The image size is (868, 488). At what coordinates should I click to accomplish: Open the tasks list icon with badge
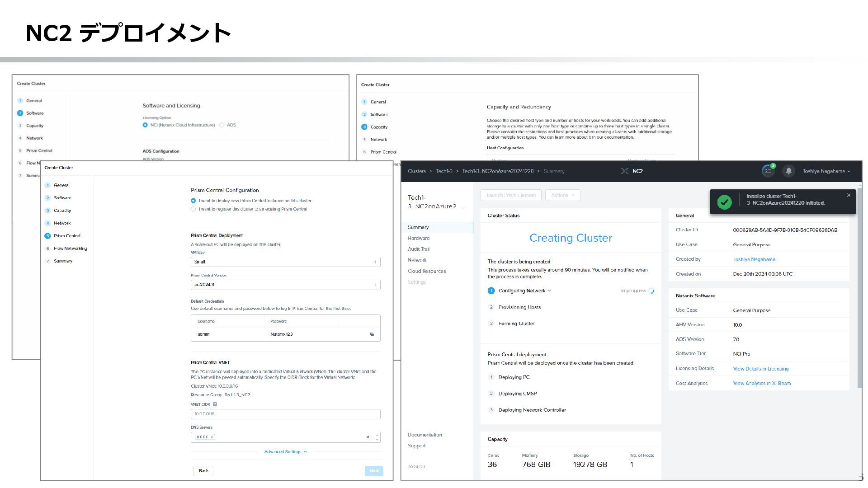click(x=769, y=171)
